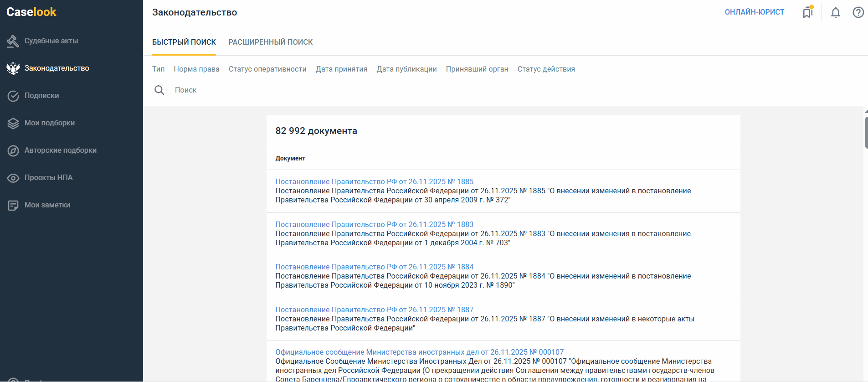868x382 pixels.
Task: Click the eye icon for Проекты НПА
Action: click(x=13, y=178)
